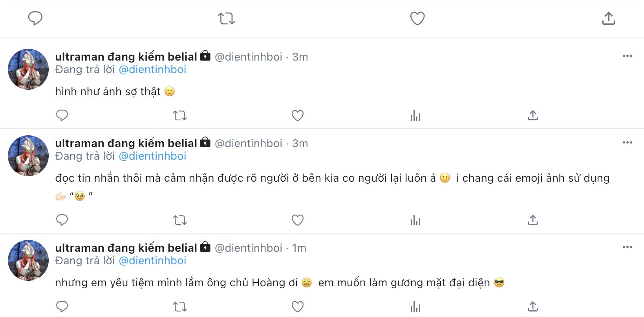Open @dientinhboi mention link in first reply
Viewport: 644px width, 317px height.
(x=152, y=70)
